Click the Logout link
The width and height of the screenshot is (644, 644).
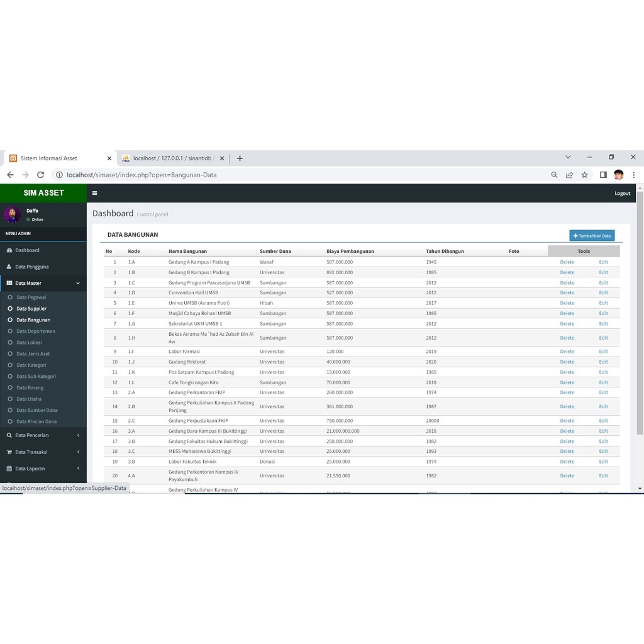622,194
